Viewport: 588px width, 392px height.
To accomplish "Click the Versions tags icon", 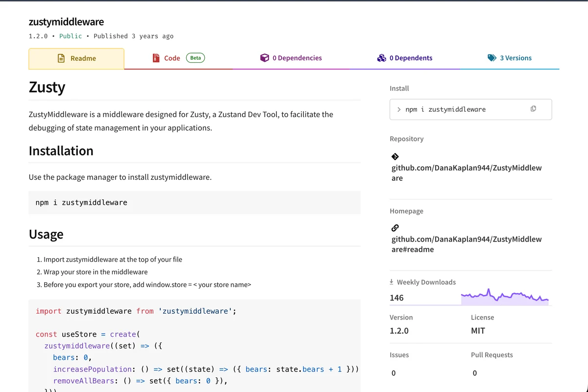I will click(x=492, y=58).
